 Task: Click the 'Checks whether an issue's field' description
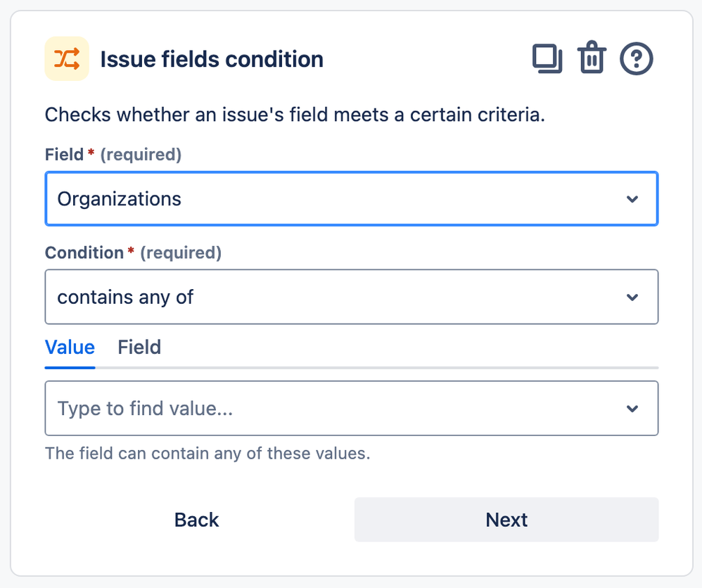tap(295, 115)
